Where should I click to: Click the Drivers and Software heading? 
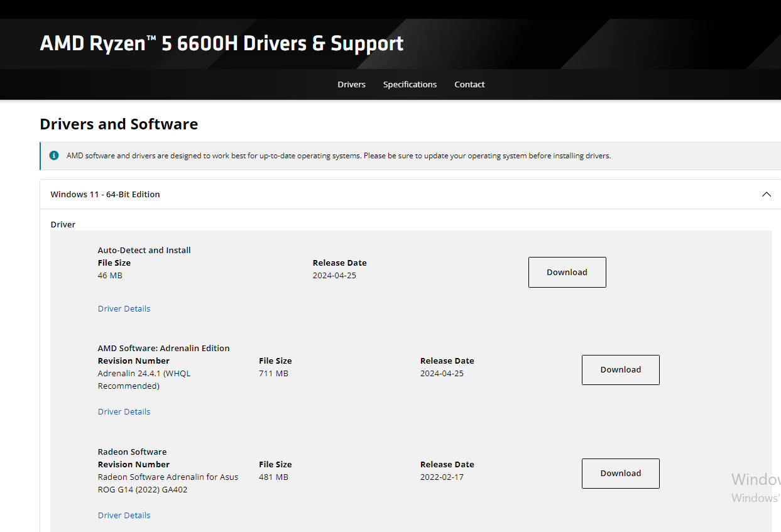coord(119,124)
